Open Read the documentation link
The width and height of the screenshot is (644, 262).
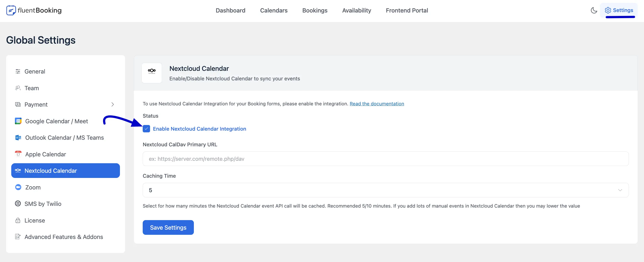click(377, 104)
